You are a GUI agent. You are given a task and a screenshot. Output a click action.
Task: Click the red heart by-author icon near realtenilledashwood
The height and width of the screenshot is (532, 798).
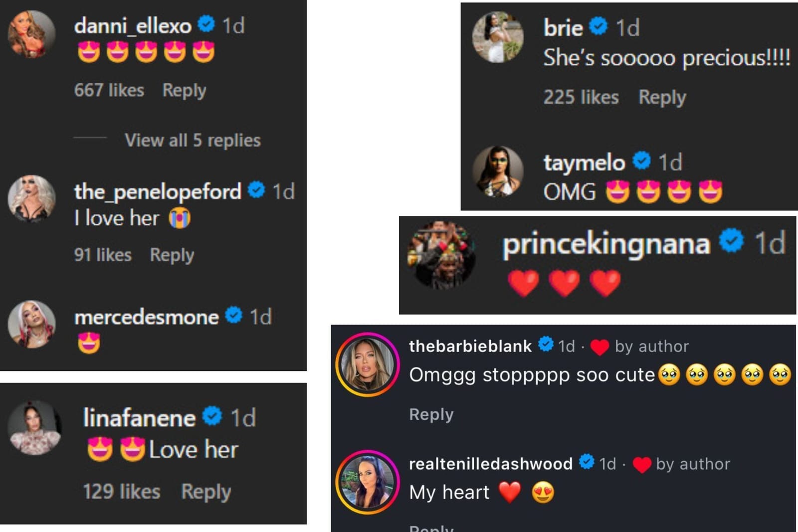(x=642, y=464)
